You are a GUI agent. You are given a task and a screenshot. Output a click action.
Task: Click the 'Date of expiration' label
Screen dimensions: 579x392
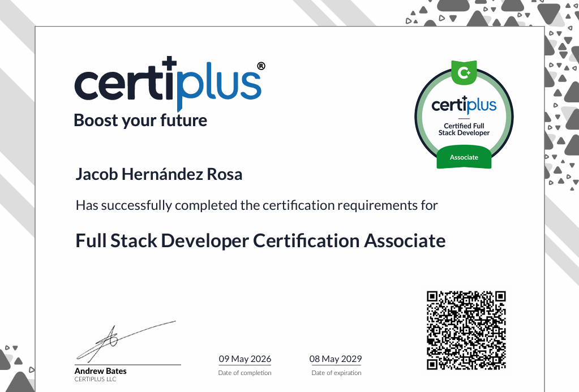(x=336, y=373)
